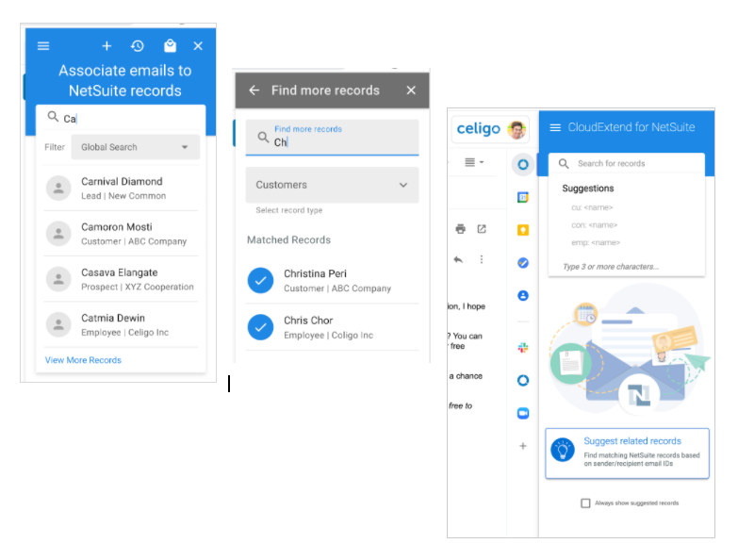Choose the 'cu: <name>' suggestion
The image size is (738, 560).
592,207
